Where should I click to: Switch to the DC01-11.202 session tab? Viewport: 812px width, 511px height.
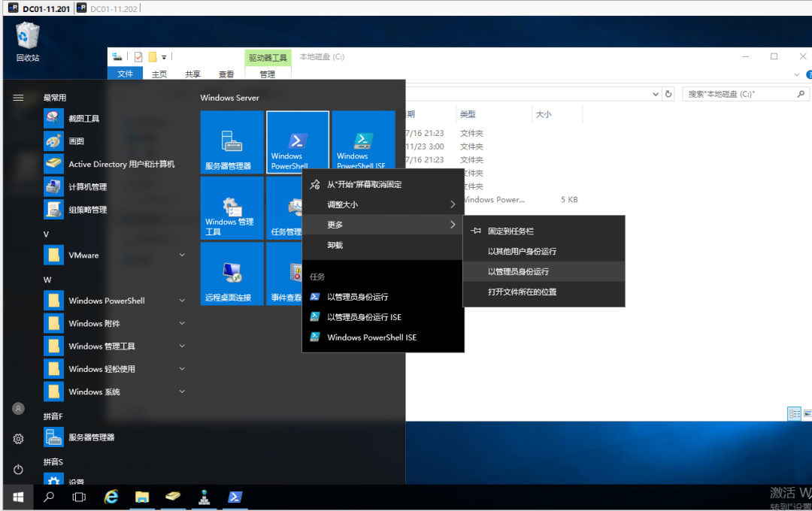coord(108,9)
